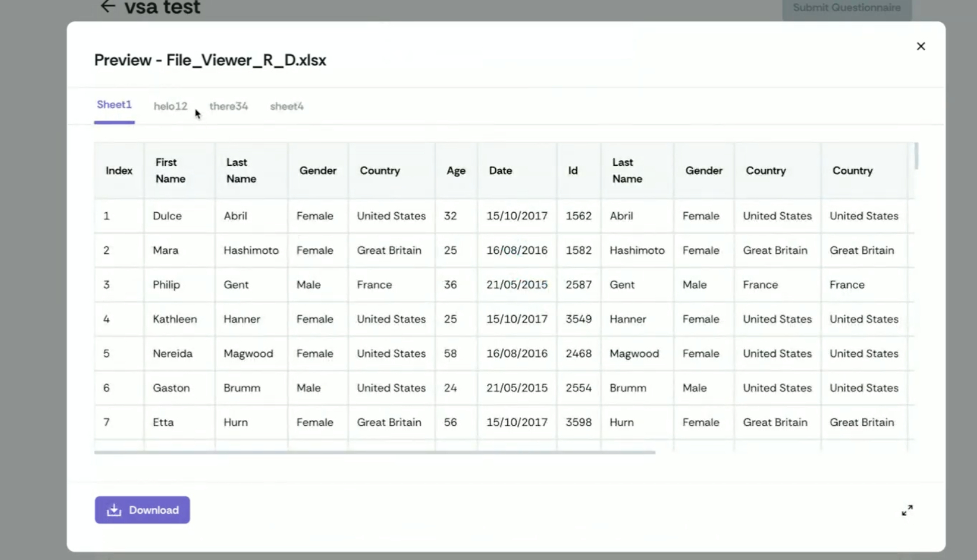The height and width of the screenshot is (560, 977).
Task: Click the Age cell 36
Action: pos(456,285)
